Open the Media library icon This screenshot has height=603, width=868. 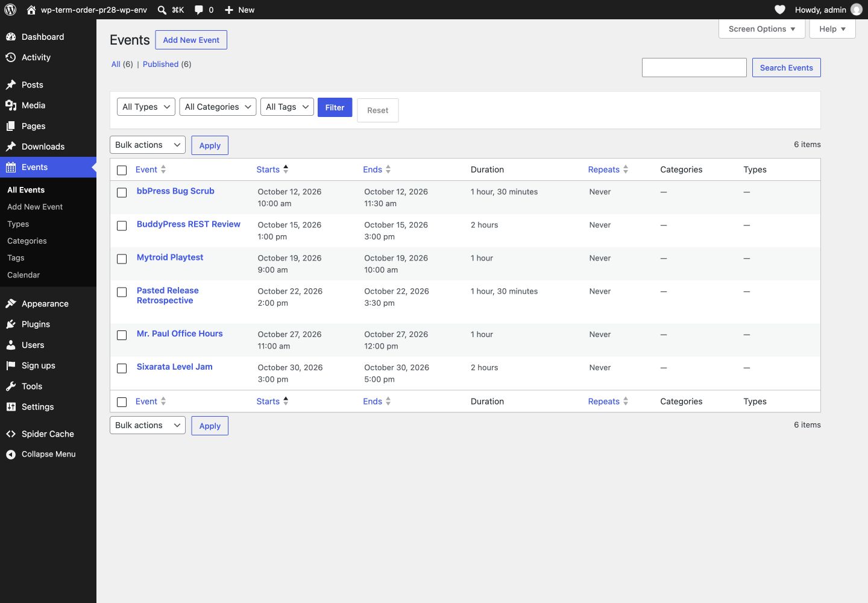[x=11, y=106]
